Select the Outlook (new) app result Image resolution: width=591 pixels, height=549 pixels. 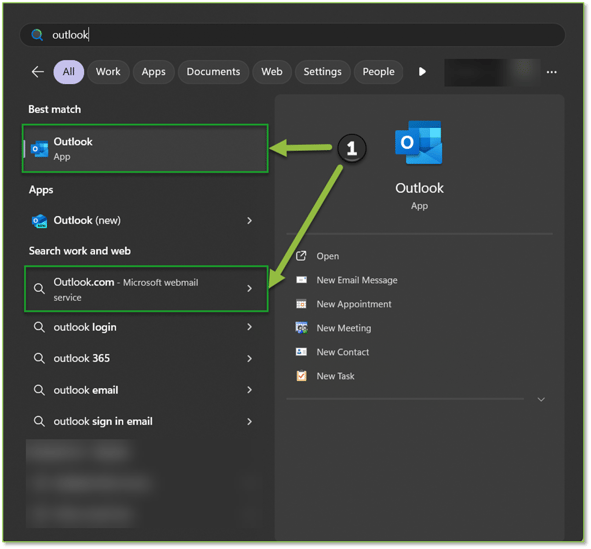tap(145, 221)
